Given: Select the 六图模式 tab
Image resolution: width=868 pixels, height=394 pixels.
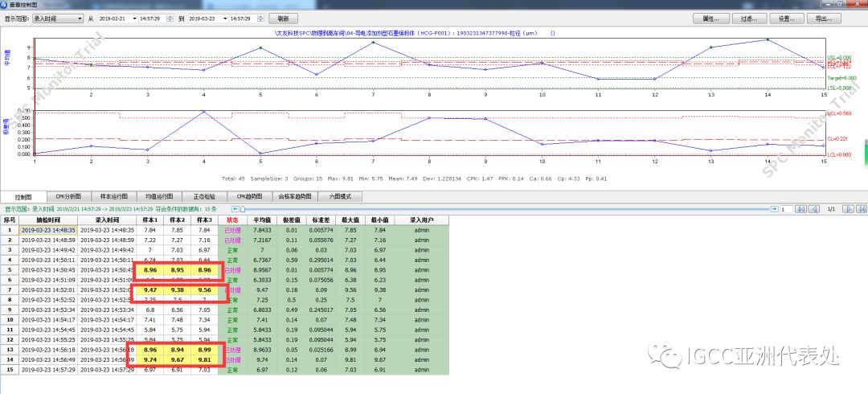Looking at the screenshot, I should (341, 195).
